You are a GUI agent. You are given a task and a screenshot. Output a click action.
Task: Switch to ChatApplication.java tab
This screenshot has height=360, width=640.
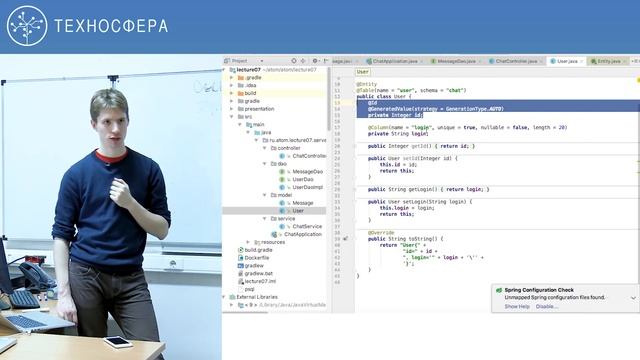tap(395, 61)
